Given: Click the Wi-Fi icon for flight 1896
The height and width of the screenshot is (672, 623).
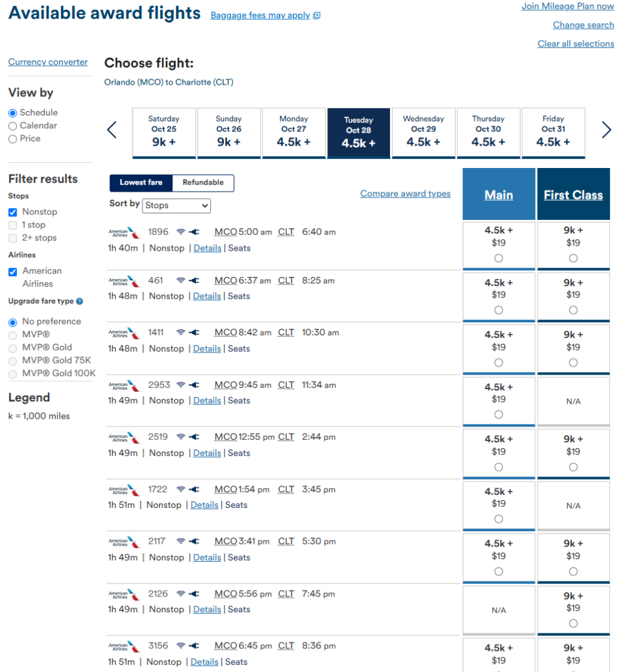Looking at the screenshot, I should click(x=181, y=232).
